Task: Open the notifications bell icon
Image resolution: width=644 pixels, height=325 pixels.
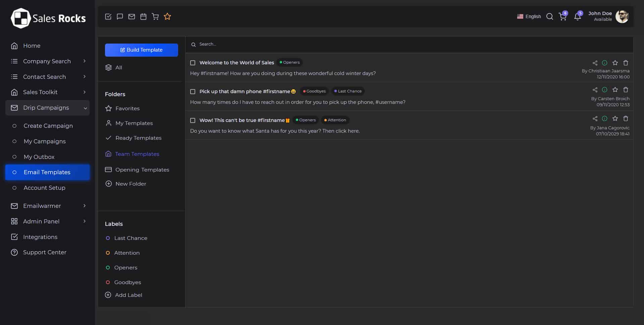Action: [x=577, y=16]
